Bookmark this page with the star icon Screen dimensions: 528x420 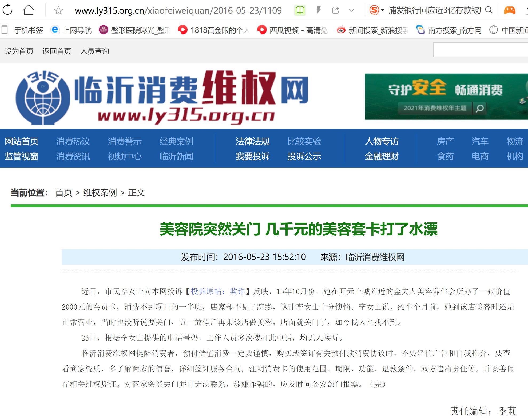pos(58,10)
